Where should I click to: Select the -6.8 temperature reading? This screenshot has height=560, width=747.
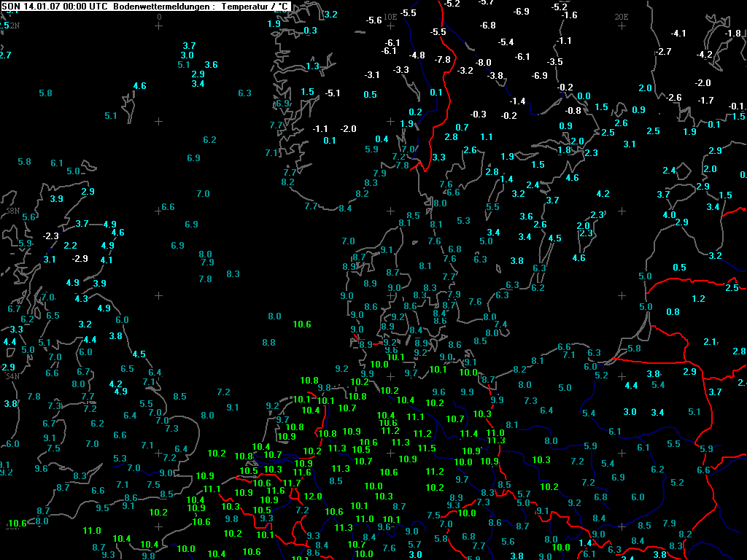point(488,26)
